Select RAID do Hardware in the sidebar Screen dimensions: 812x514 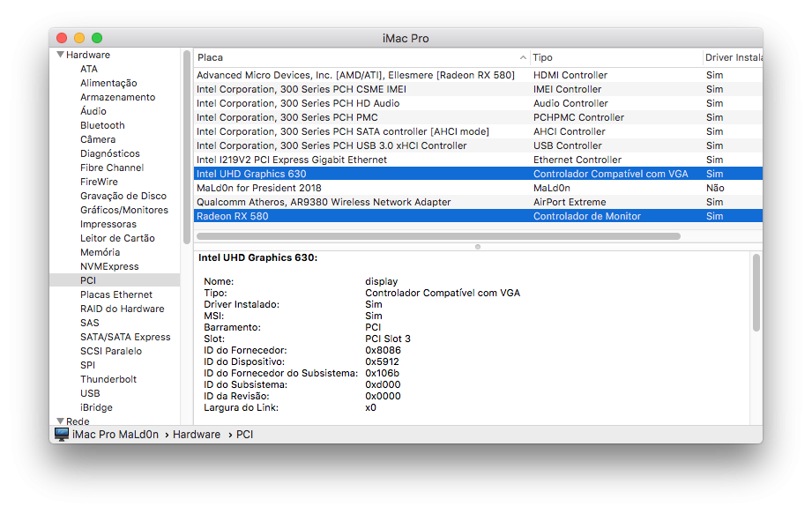click(122, 309)
